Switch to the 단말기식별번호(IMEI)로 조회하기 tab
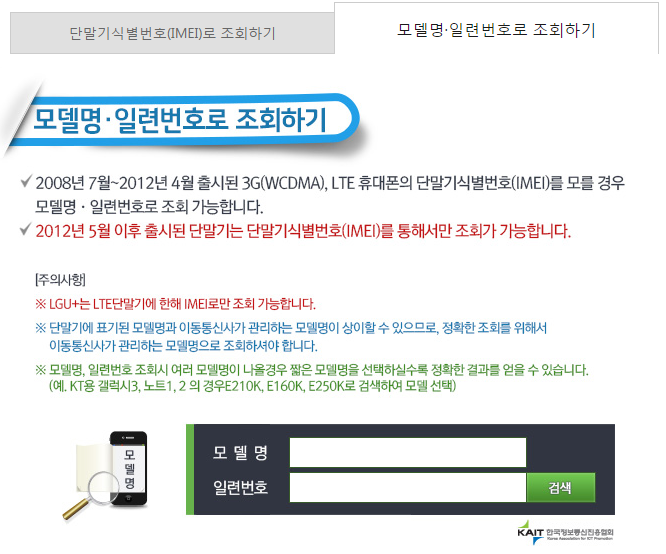 coord(172,33)
